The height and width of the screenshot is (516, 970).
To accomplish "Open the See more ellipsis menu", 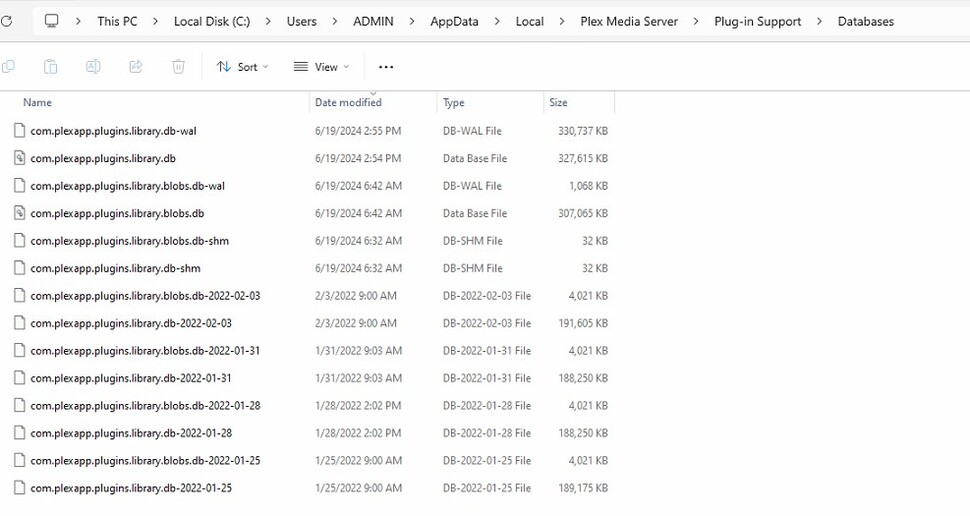I will click(x=386, y=67).
